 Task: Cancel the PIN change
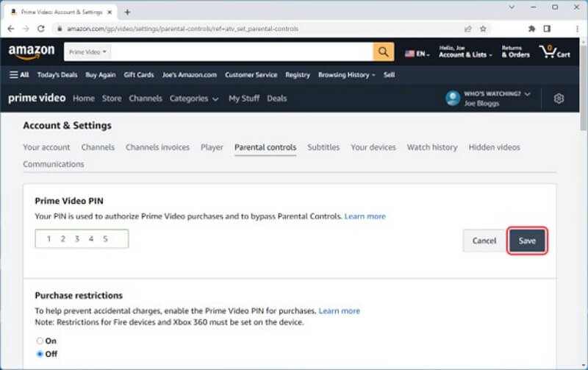tap(484, 241)
